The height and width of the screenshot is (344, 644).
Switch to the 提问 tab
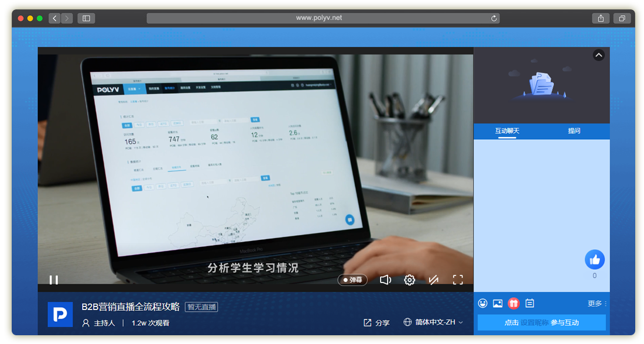[x=574, y=131]
